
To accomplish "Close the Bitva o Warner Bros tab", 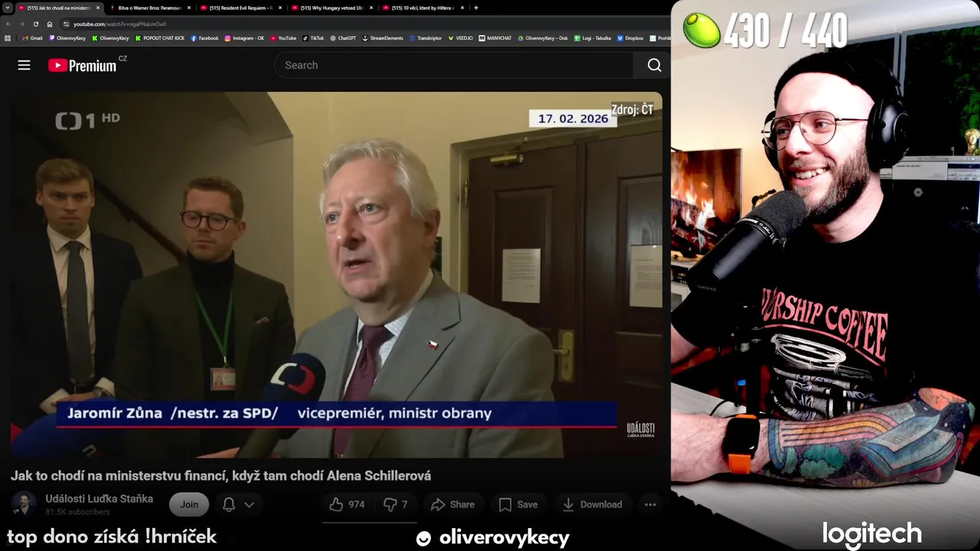I will point(188,8).
